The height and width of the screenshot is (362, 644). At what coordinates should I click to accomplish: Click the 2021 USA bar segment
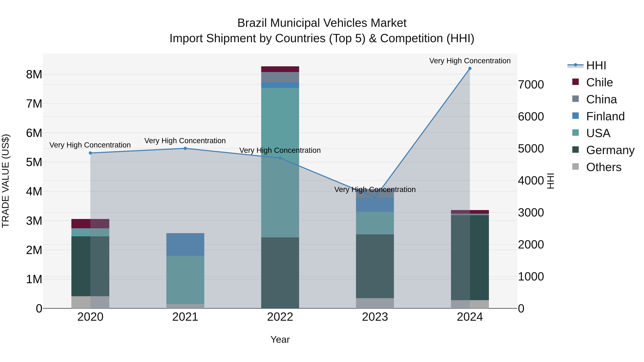[x=185, y=280]
